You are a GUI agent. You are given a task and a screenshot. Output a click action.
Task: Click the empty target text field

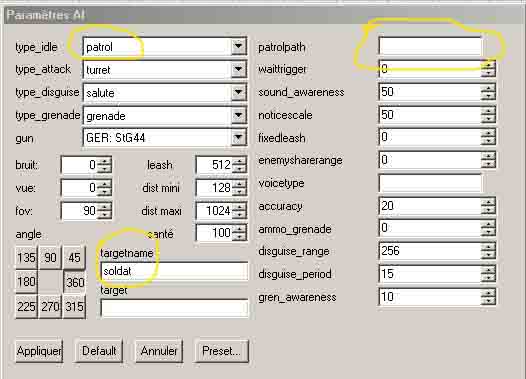click(174, 308)
